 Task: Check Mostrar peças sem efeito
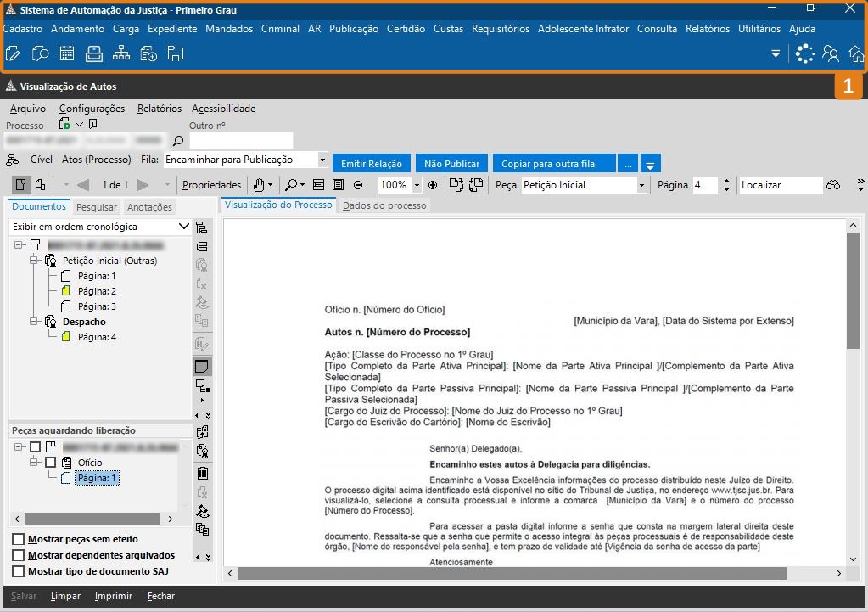[x=19, y=539]
